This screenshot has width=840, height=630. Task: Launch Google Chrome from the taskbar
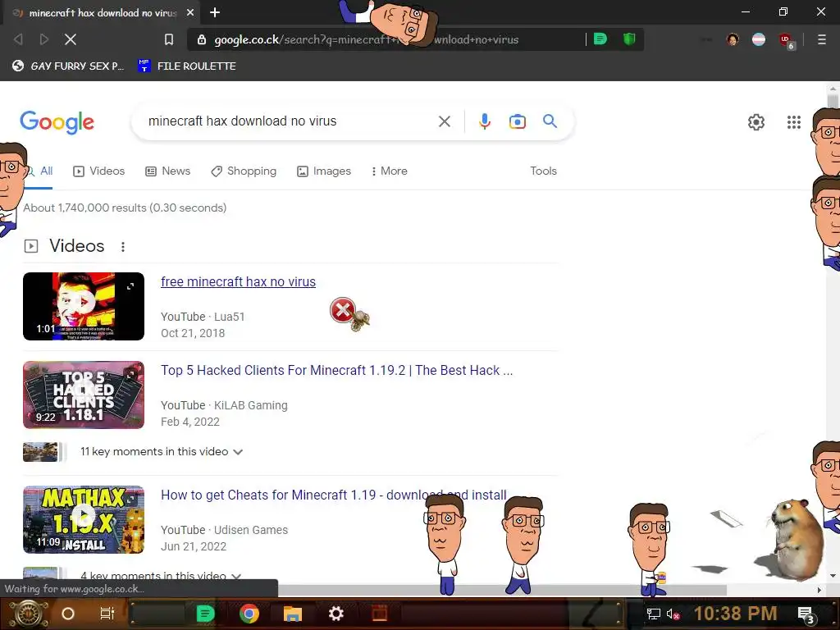[249, 614]
